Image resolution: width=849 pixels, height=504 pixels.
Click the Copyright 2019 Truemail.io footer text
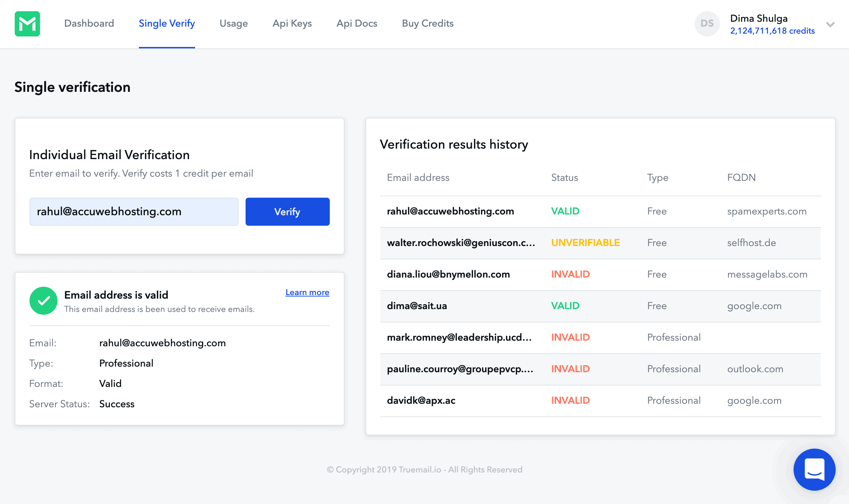[x=424, y=470]
